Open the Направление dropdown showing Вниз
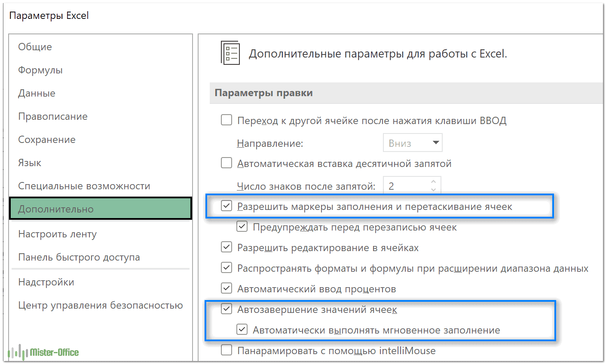This screenshot has width=606, height=364. point(413,143)
